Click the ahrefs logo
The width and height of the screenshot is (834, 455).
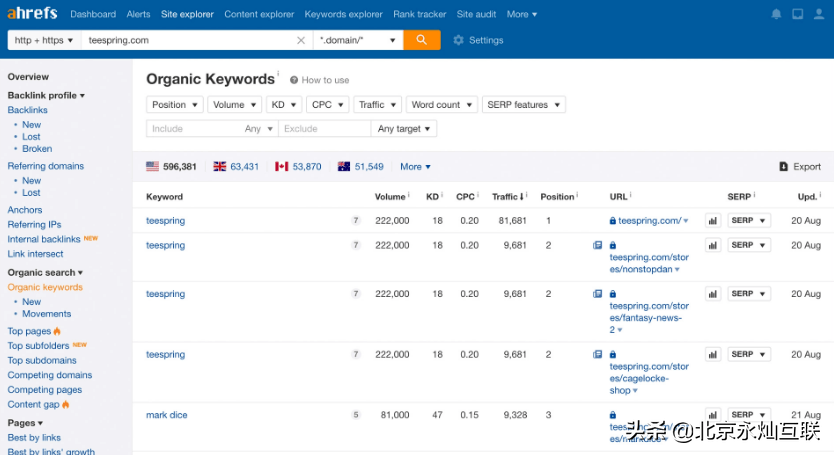tap(32, 13)
